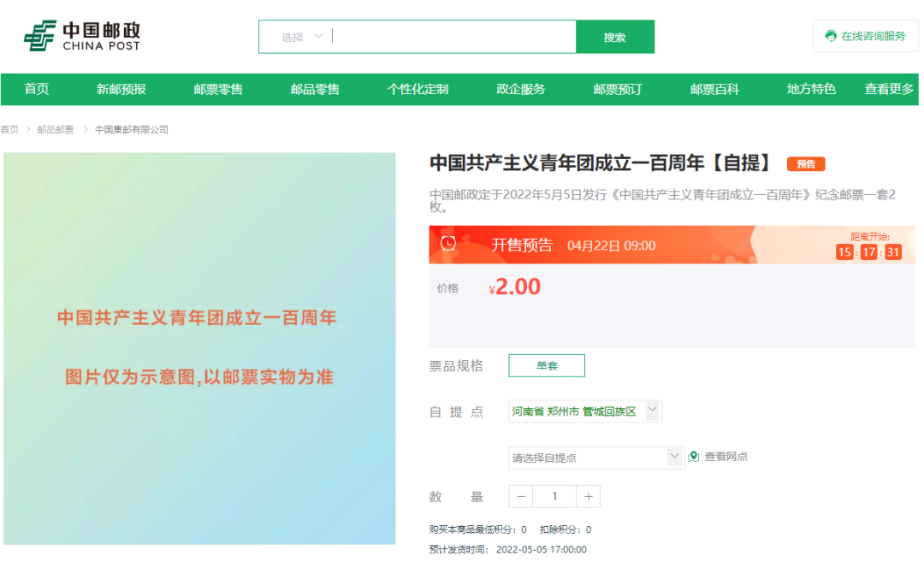Click the green 搜索 button
This screenshot has height=562, width=924.
click(x=614, y=37)
